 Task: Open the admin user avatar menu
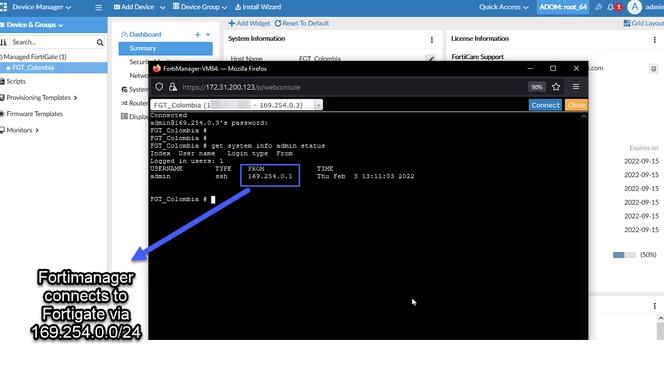click(634, 7)
